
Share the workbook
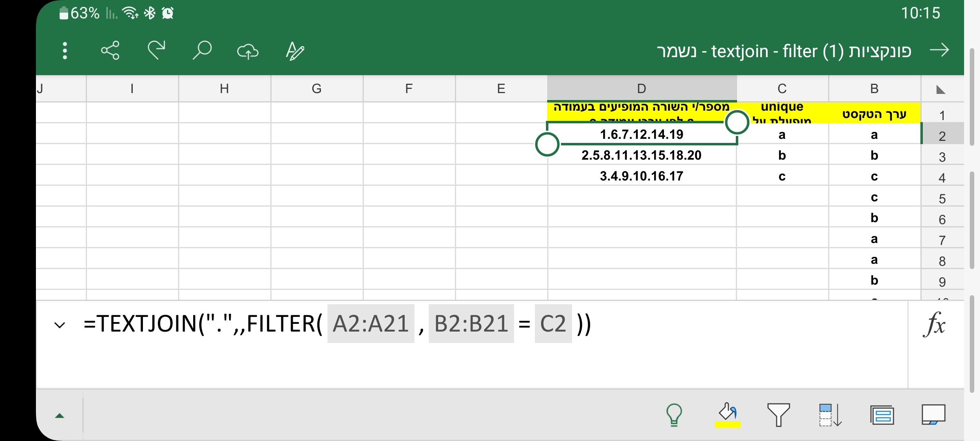point(110,51)
